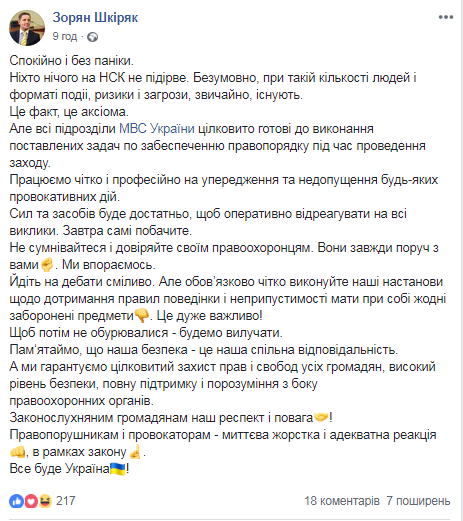Open the '9 год' post timestamp
This screenshot has width=463, height=521.
point(65,36)
